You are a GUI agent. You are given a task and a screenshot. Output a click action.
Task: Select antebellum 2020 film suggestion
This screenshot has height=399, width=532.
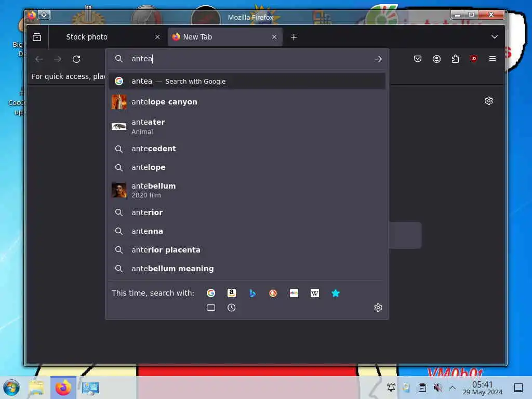click(247, 190)
